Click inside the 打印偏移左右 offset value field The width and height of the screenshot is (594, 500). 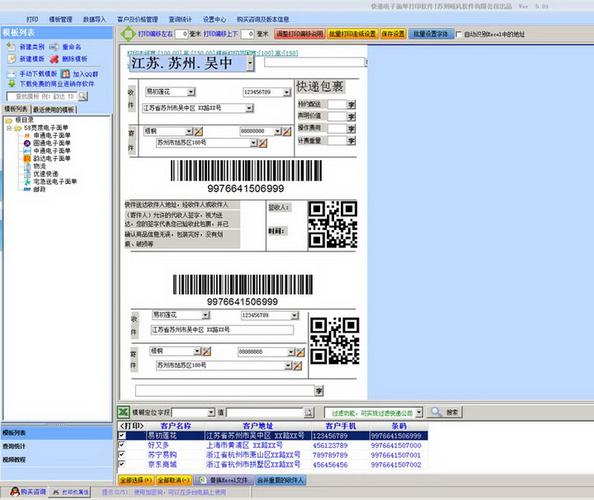click(181, 34)
